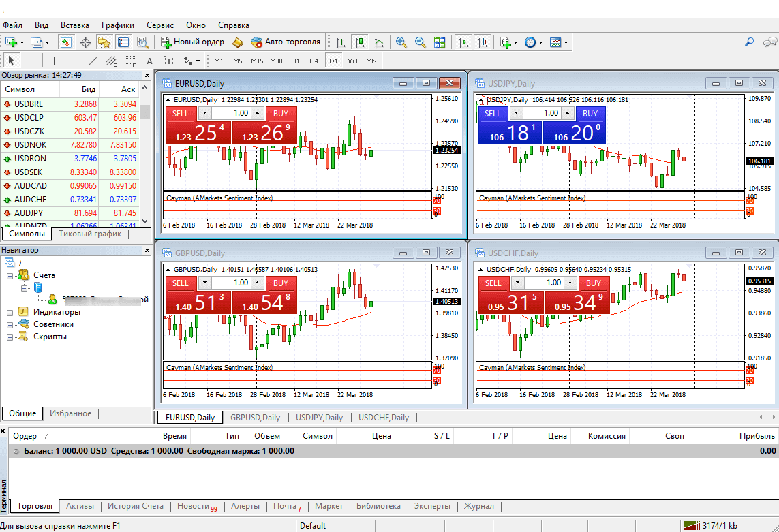Select the trendline drawing tool
This screenshot has height=532, width=779.
(x=93, y=61)
